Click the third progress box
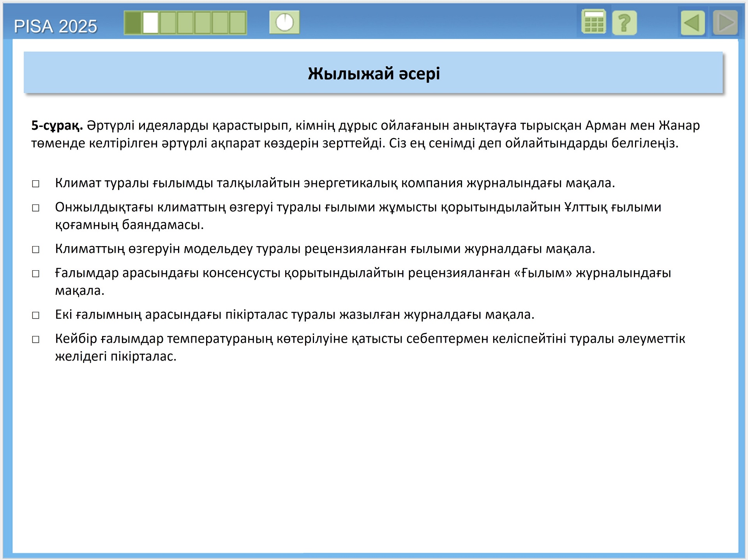This screenshot has height=560, width=748. 168,23
